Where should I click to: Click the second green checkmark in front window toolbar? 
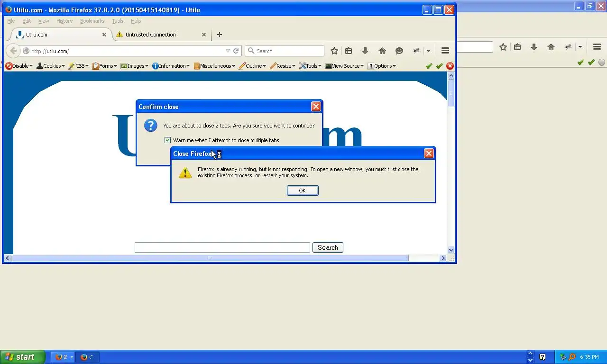click(440, 66)
